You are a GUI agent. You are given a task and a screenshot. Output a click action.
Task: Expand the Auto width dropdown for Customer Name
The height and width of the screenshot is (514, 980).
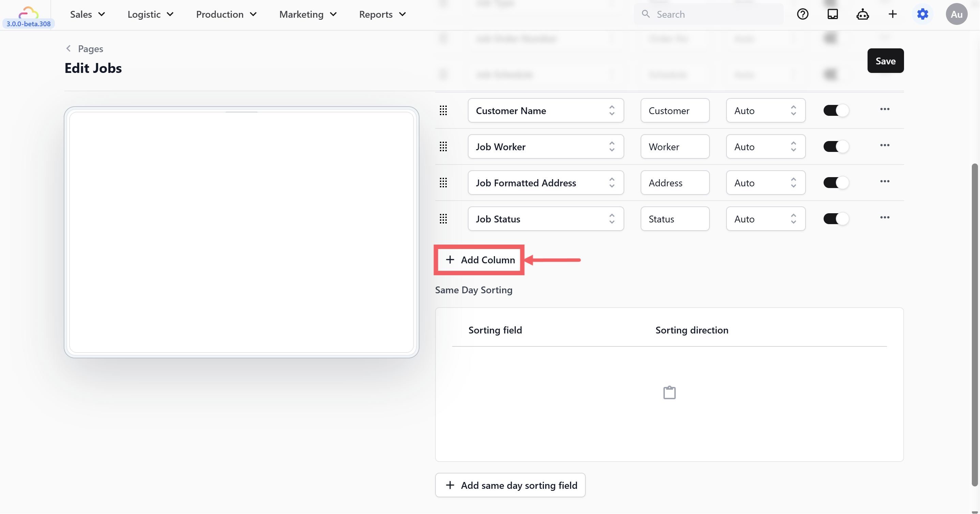(765, 111)
